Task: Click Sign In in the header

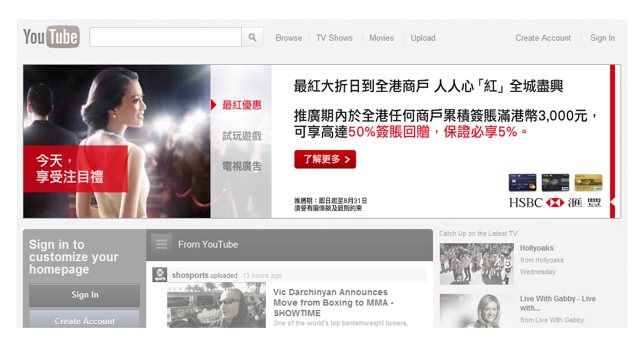Action: pyautogui.click(x=603, y=38)
